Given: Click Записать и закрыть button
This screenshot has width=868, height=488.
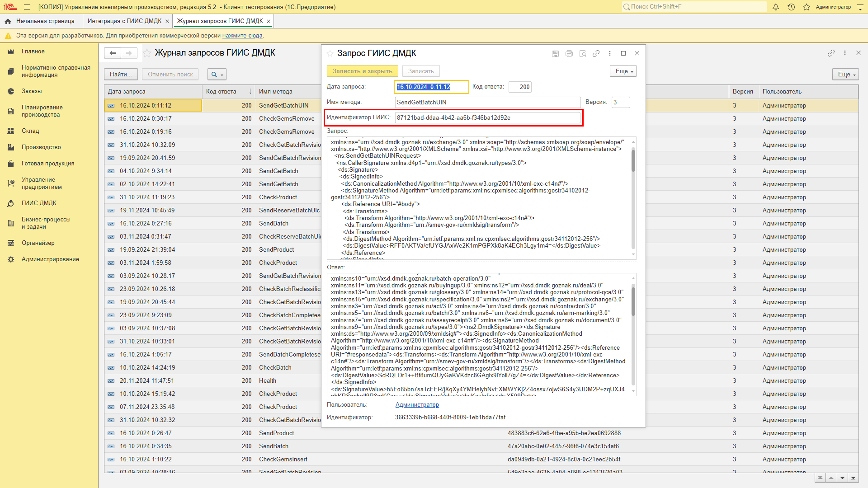Looking at the screenshot, I should pos(363,71).
